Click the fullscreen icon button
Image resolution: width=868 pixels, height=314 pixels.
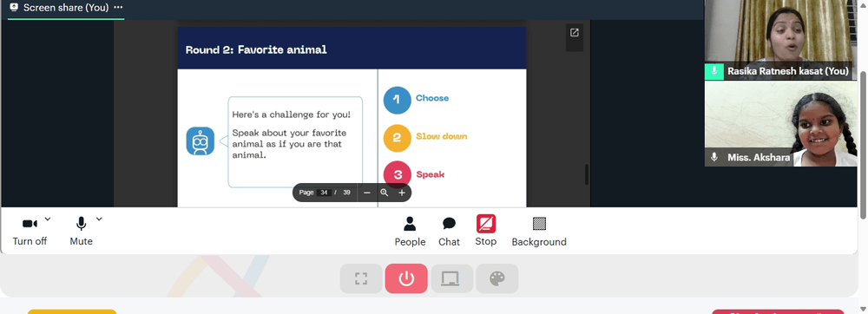(361, 278)
